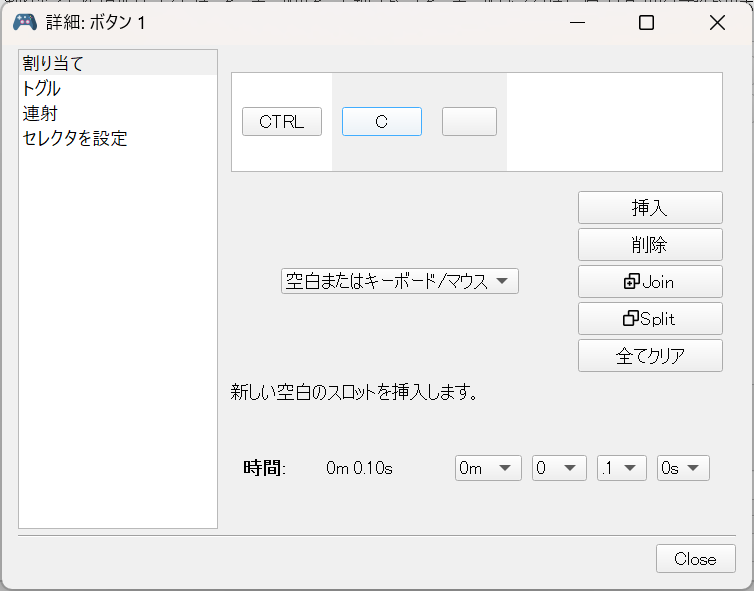Screen dimensions: 754x591
Task: Open セレクタを設定 in the sidebar
Action: point(75,139)
